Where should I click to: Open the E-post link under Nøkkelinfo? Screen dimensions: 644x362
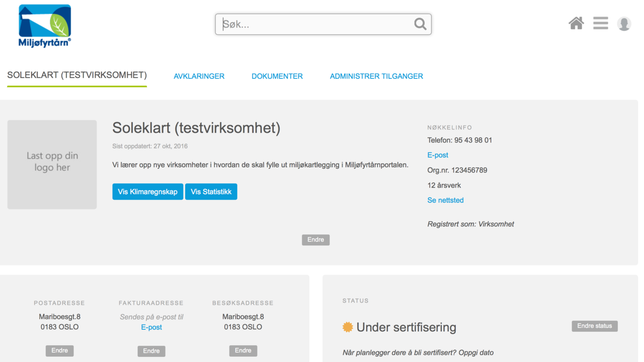click(x=438, y=155)
